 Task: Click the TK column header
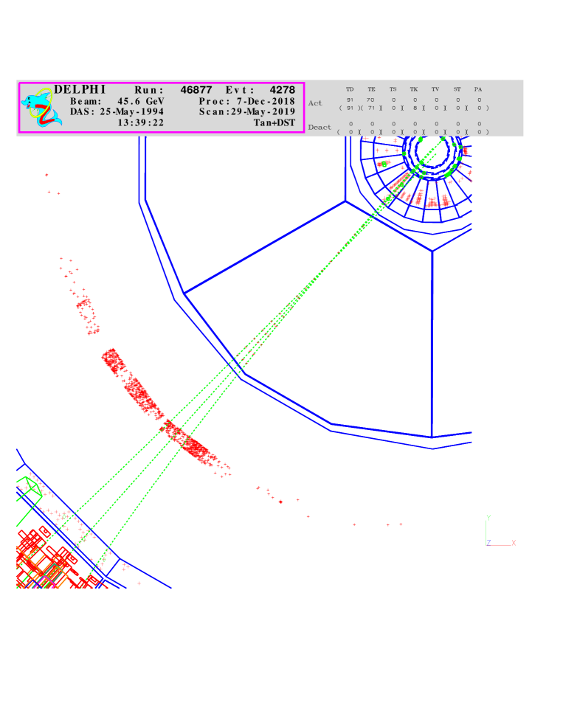tap(414, 89)
